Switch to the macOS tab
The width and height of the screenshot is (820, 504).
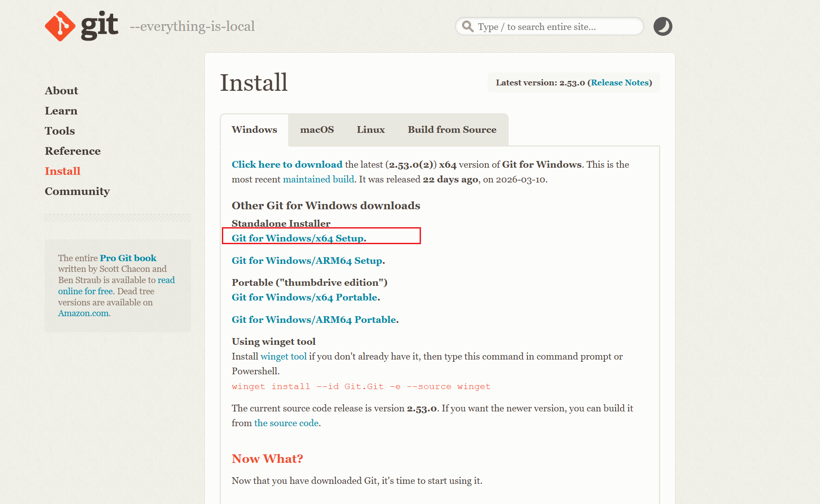click(317, 130)
